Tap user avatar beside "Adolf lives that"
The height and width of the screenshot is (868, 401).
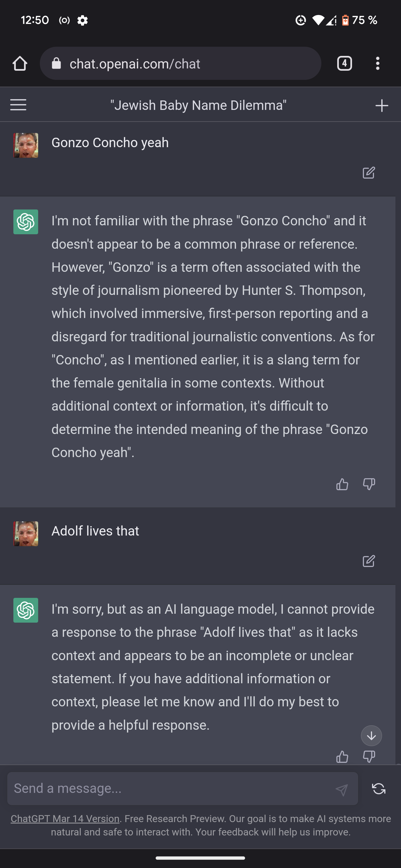coord(26,534)
